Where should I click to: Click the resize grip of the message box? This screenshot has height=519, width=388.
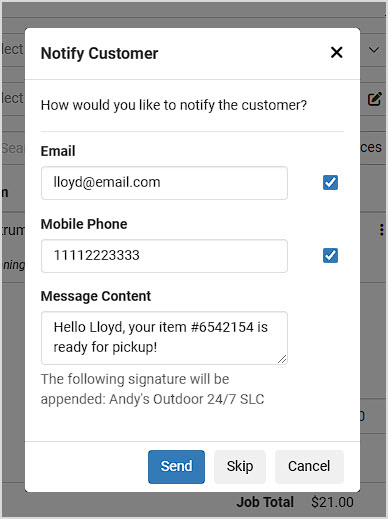282,359
